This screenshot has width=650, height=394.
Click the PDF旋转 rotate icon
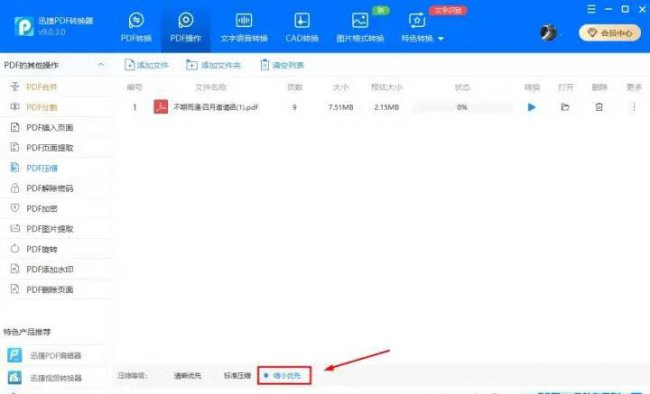click(x=15, y=248)
